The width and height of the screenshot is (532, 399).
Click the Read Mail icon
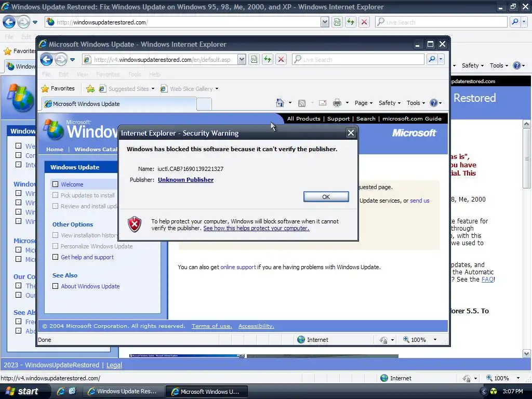pos(322,103)
